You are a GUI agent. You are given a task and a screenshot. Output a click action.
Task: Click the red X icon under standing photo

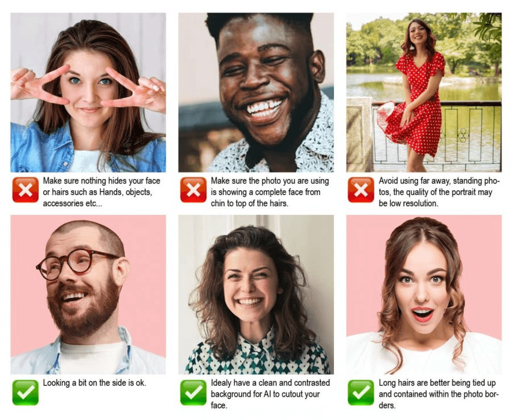(x=361, y=190)
